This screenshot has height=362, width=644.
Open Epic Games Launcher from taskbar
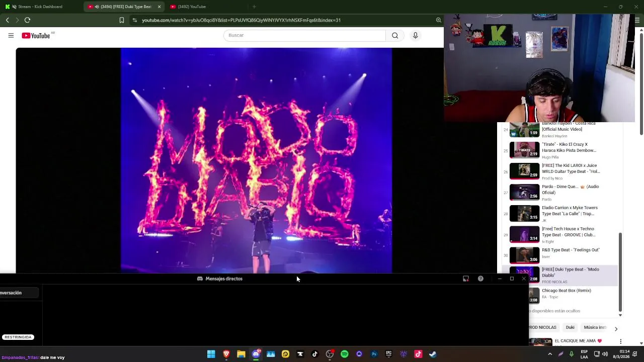click(x=388, y=354)
